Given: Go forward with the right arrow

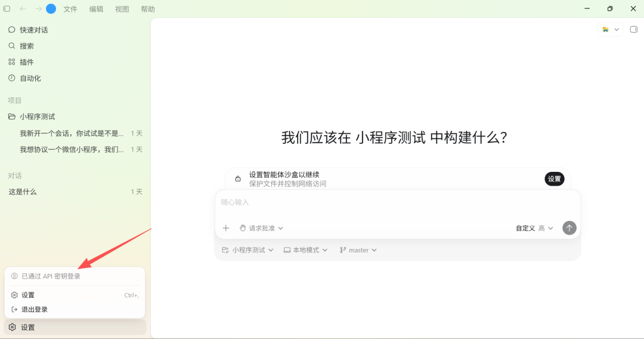Looking at the screenshot, I should 38,8.
